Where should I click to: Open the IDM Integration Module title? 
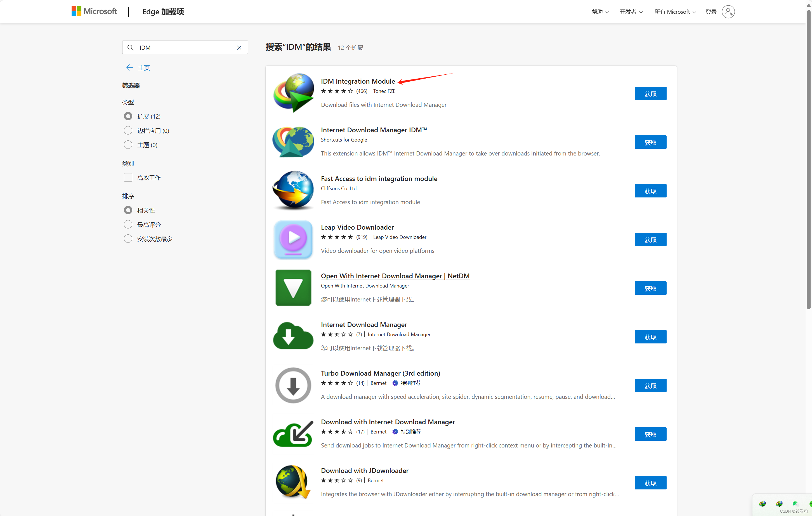coord(358,81)
